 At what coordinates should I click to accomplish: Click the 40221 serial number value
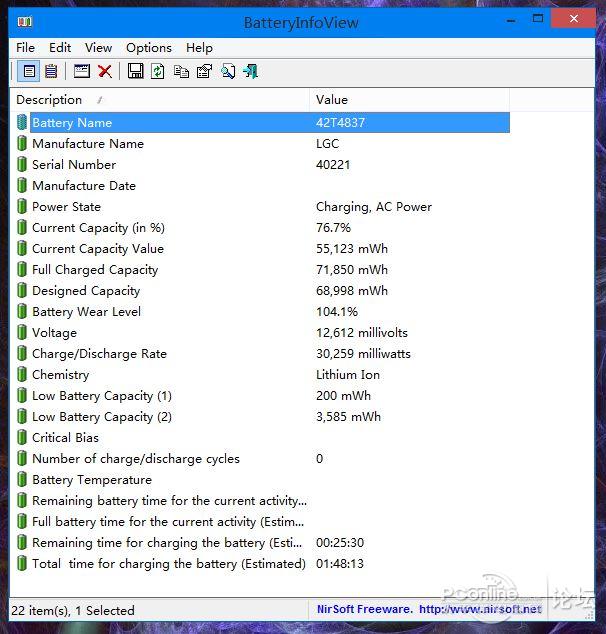pyautogui.click(x=333, y=165)
